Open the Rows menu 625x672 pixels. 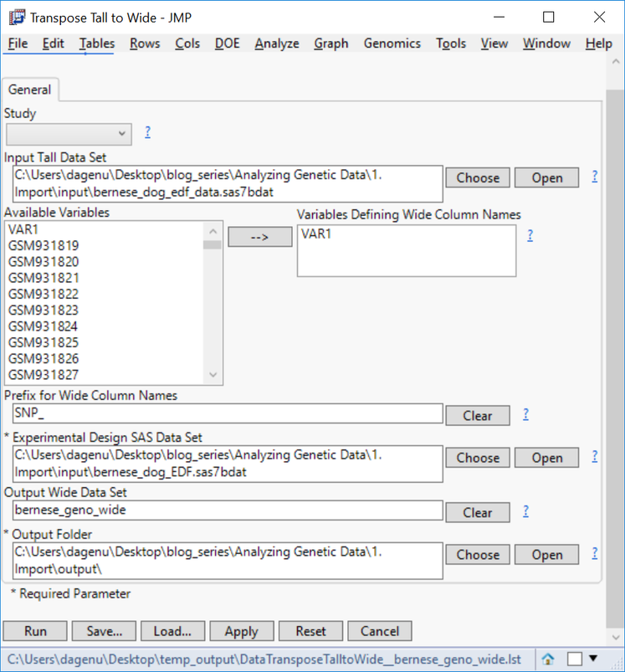tap(145, 44)
